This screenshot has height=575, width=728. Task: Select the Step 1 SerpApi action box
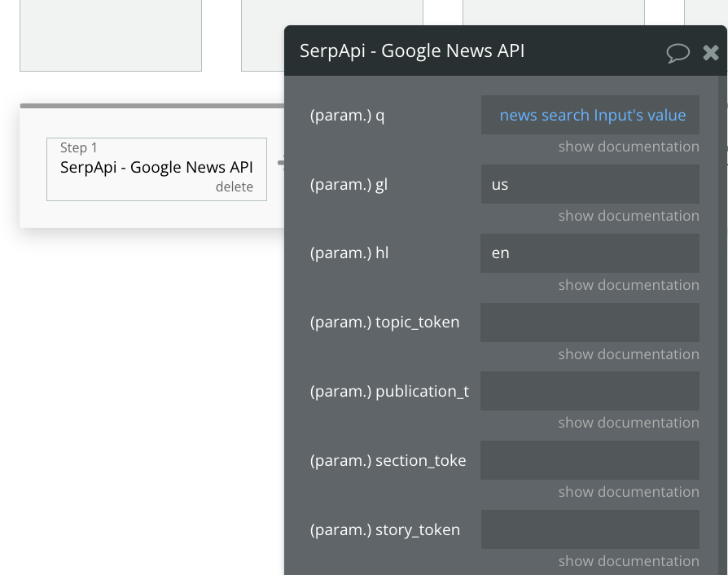point(156,168)
